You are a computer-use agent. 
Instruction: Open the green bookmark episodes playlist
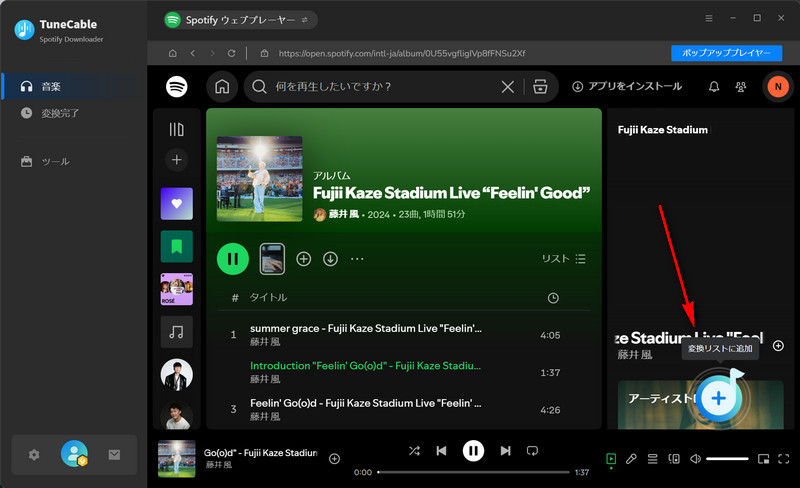coord(177,247)
